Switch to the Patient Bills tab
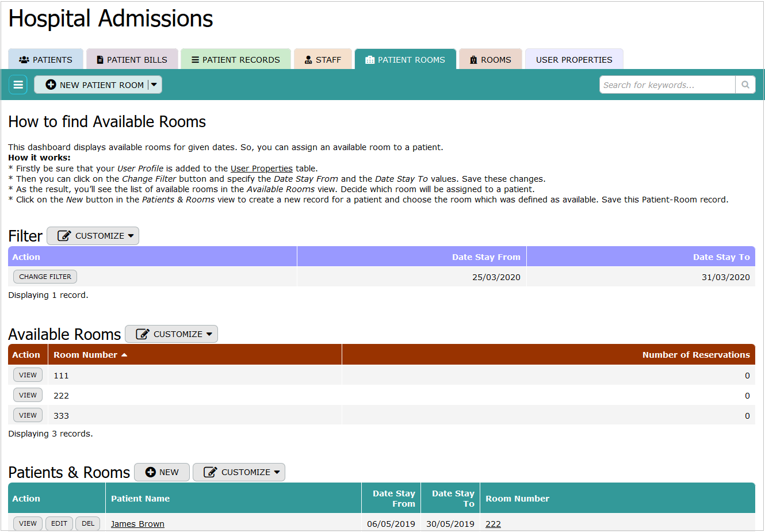 point(132,59)
